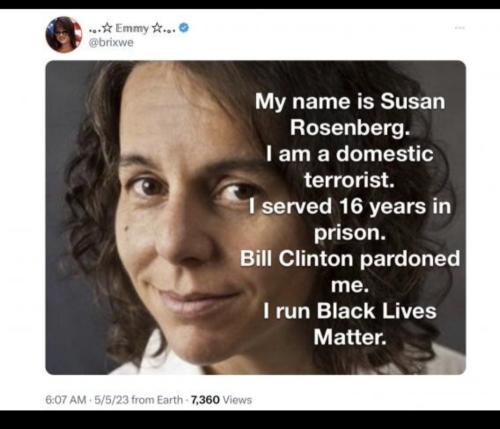Click the right star after Emmy
500x429 pixels.
coord(156,28)
